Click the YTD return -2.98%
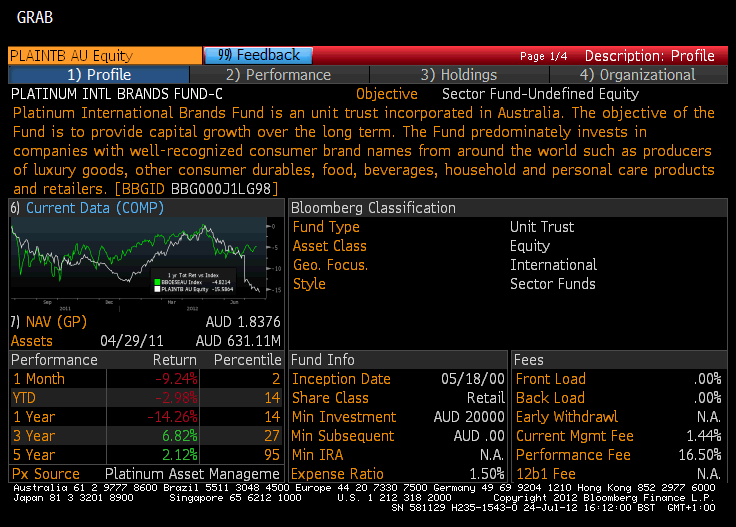 pos(176,398)
